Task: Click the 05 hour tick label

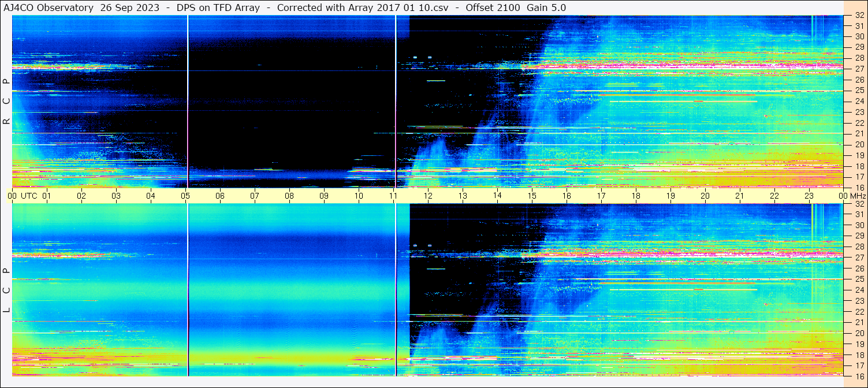Action: click(185, 196)
